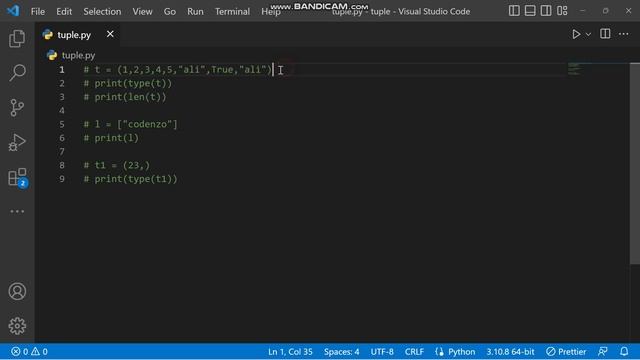Split the editor to the right
640x360 pixels.
(x=605, y=34)
